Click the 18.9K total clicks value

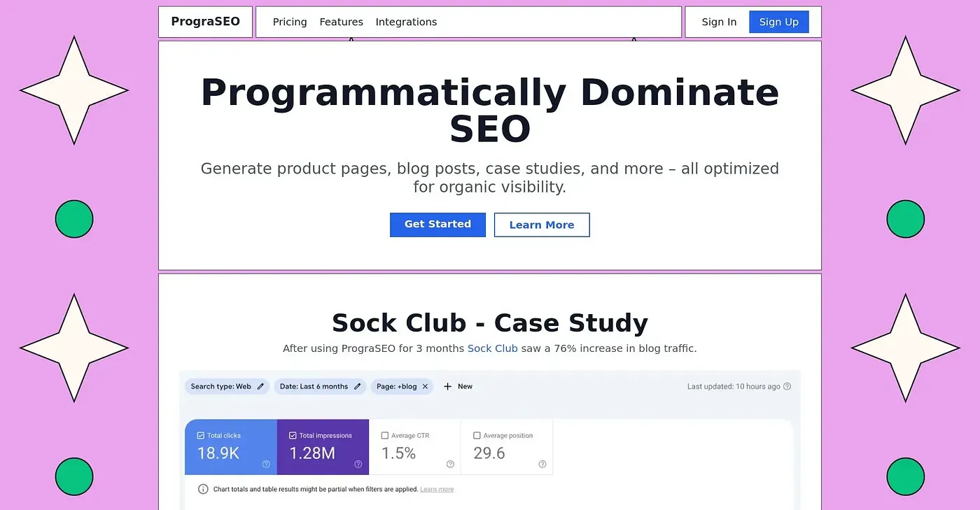pyautogui.click(x=218, y=453)
